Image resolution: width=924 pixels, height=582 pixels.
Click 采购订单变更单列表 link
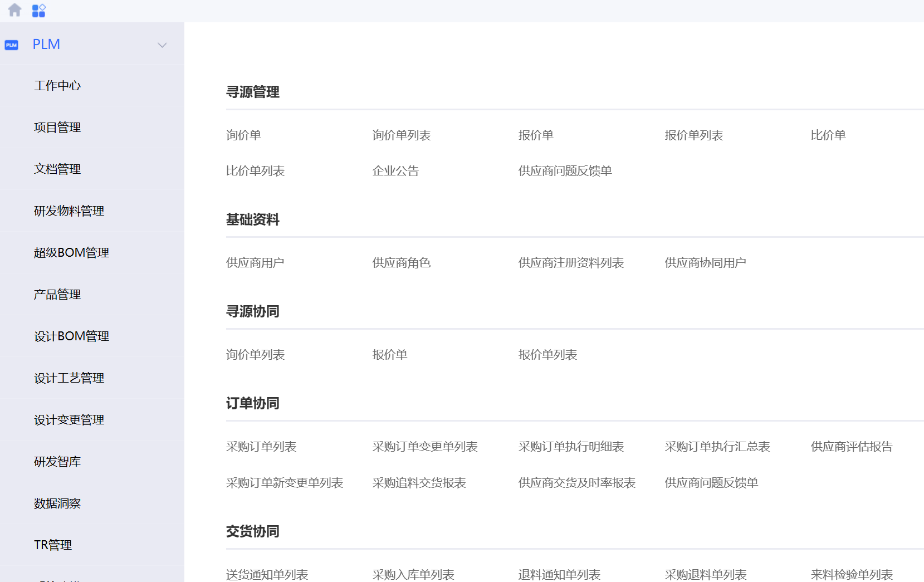click(x=425, y=447)
